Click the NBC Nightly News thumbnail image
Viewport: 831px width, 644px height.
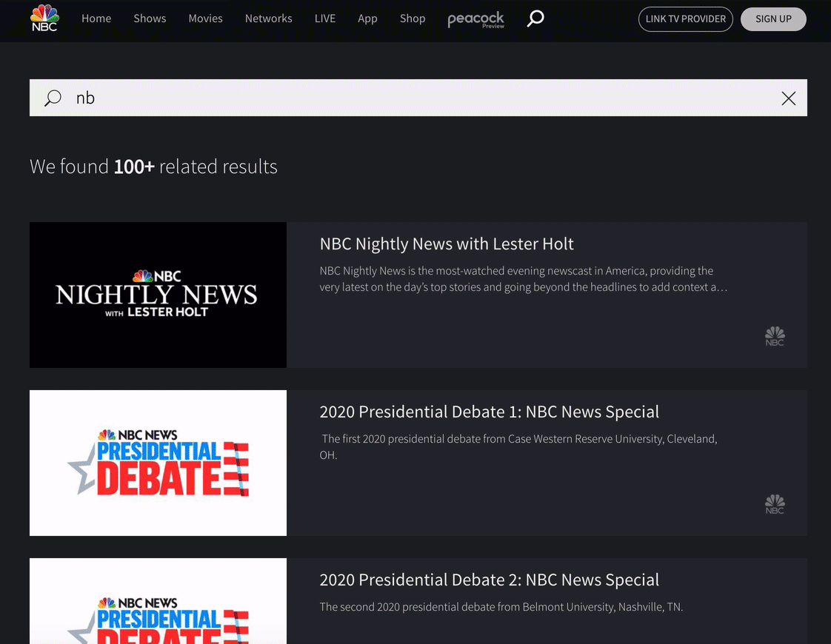tap(158, 295)
